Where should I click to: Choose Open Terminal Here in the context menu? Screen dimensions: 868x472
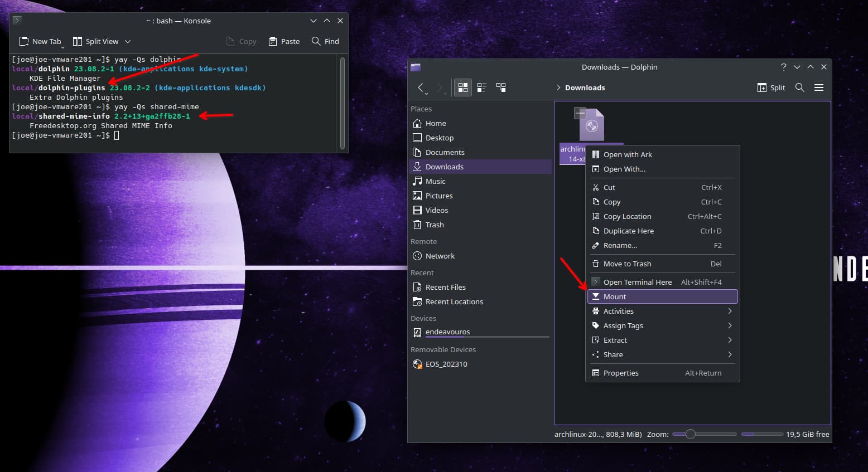663,282
